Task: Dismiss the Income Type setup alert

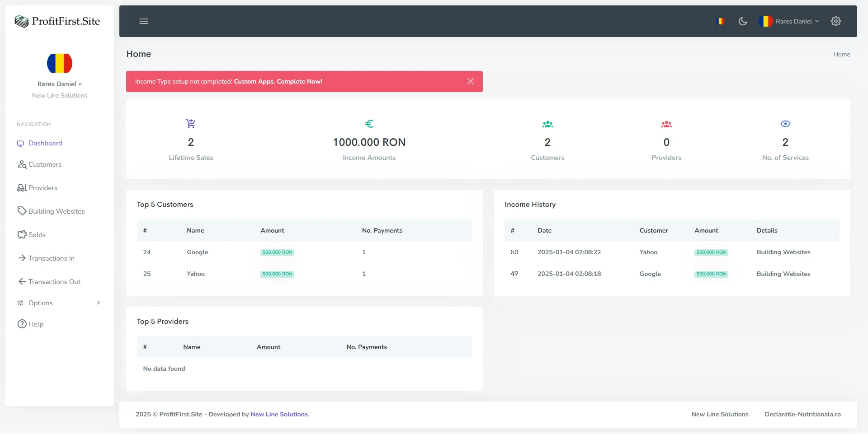Action: point(470,81)
